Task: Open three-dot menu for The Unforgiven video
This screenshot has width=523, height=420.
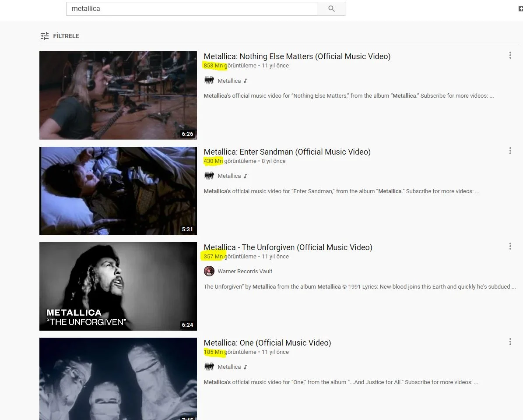Action: point(510,246)
